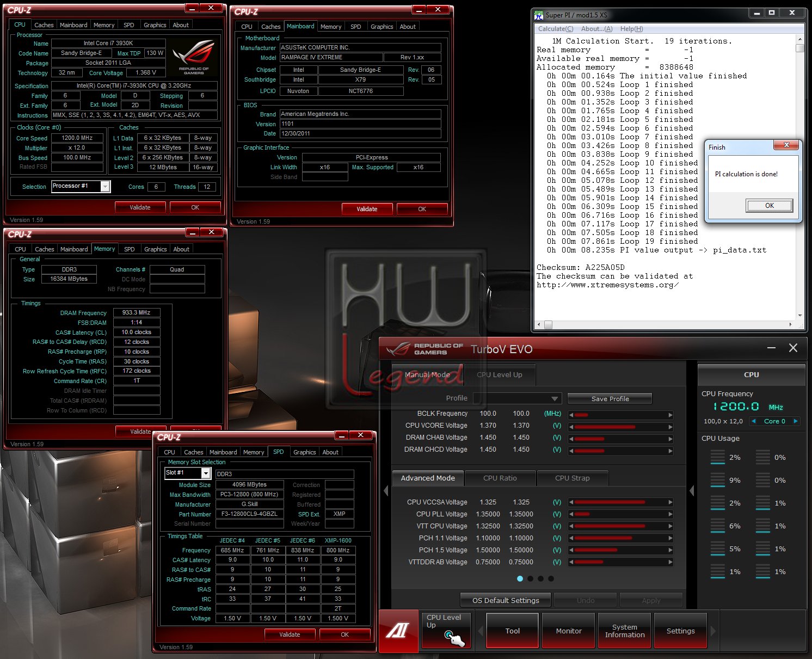Switch to CPU Level Up tab in TurboV
Viewport: 812px width, 659px height.
click(500, 374)
